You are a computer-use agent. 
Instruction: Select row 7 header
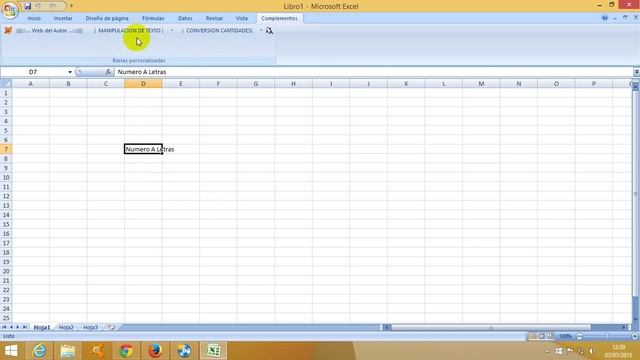click(6, 149)
